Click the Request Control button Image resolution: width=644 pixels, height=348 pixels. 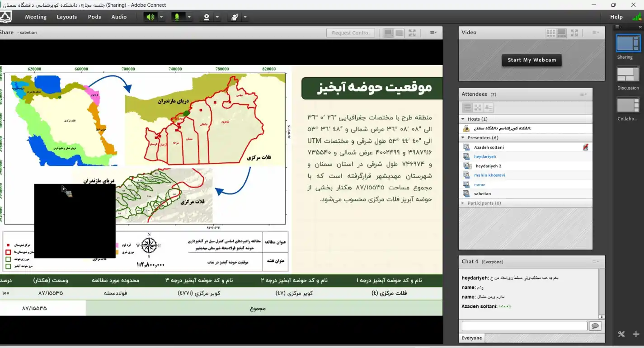click(351, 33)
